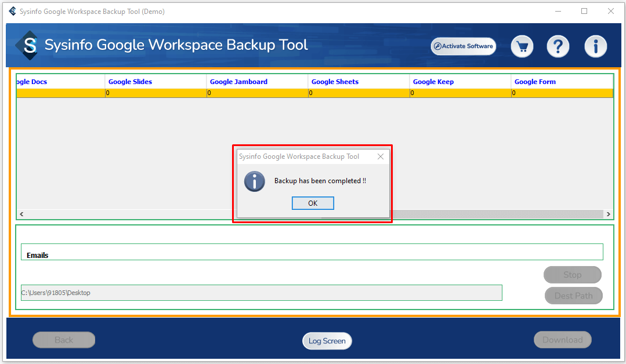626x364 pixels.
Task: Click the dialog title Sysinfo Google Workspace Backup Tool
Action: click(299, 156)
